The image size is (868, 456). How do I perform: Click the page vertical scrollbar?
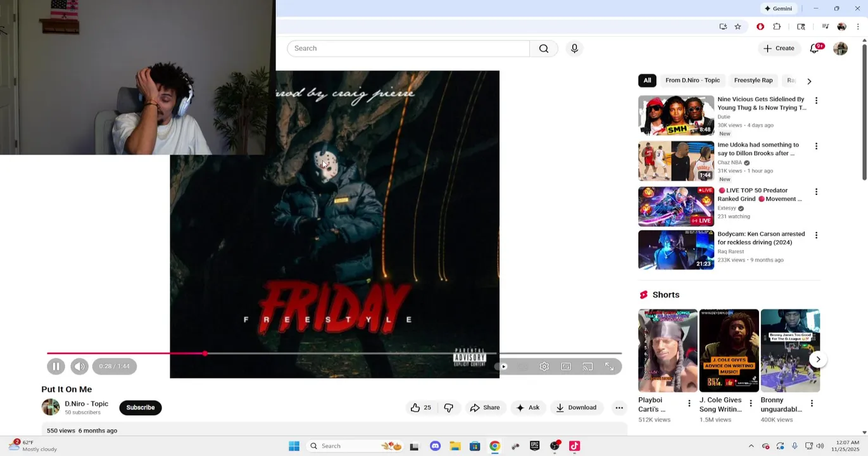coord(864,112)
